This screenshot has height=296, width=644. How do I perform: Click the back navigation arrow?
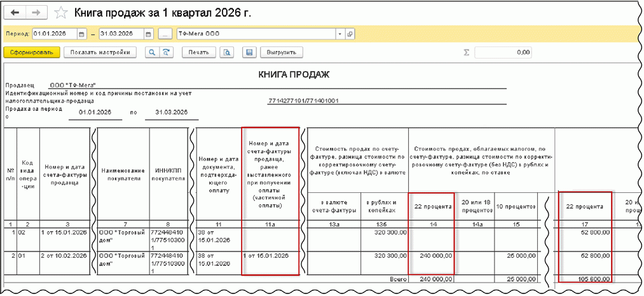[15, 13]
